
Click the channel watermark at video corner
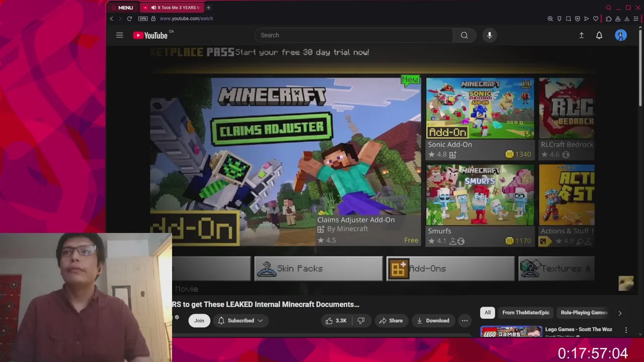point(626,283)
